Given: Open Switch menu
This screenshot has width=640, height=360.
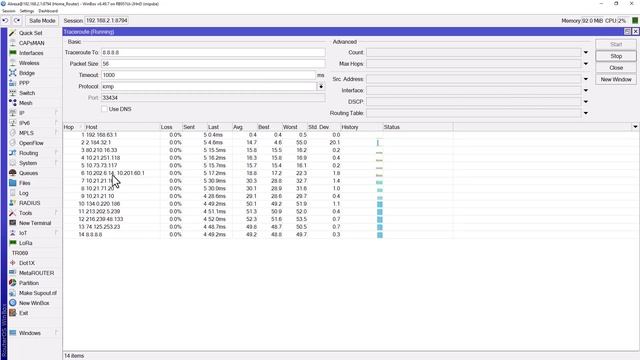Looking at the screenshot, I should coord(27,93).
